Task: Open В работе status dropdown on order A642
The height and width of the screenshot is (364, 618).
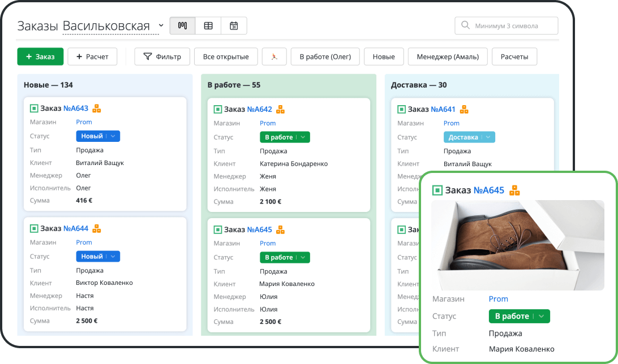Action: 303,137
